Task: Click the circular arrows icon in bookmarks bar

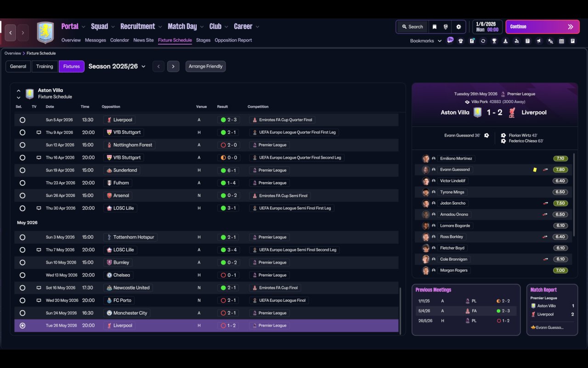Action: (x=483, y=41)
